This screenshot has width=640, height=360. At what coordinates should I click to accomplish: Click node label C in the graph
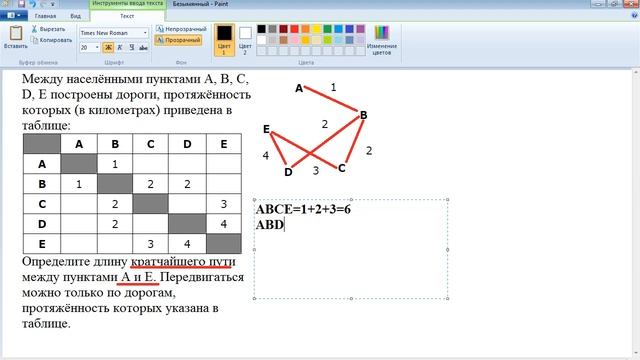[342, 168]
